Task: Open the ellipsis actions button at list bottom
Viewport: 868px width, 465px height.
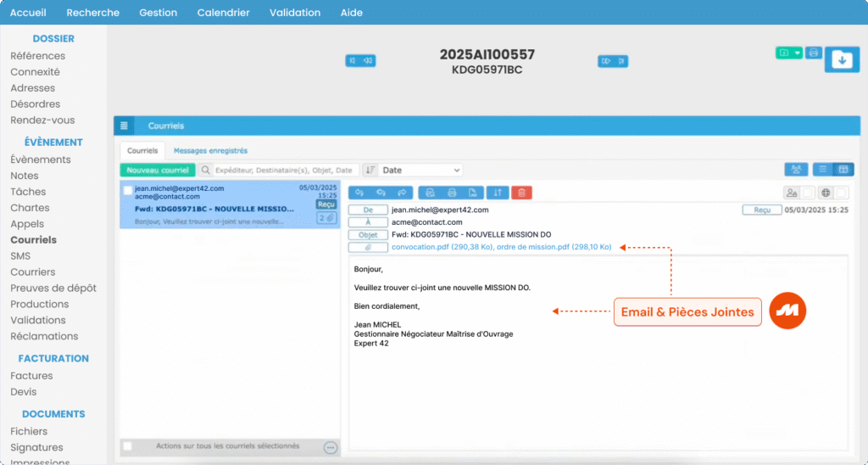Action: click(331, 448)
